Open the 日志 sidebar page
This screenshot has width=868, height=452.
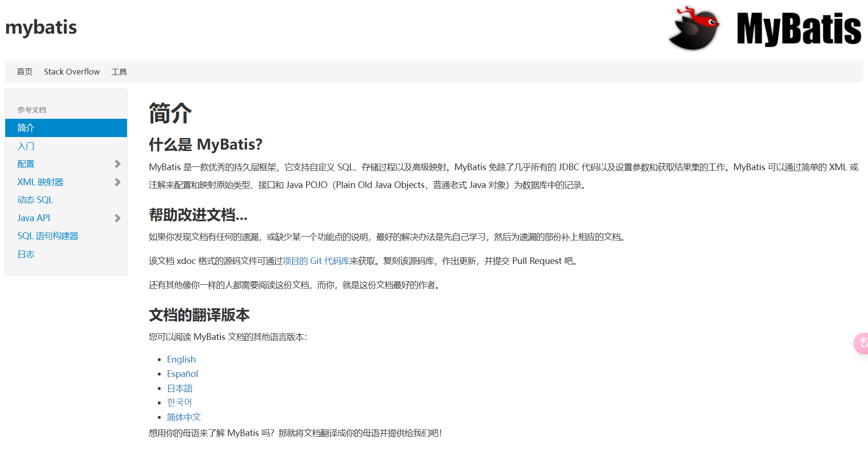pos(26,254)
